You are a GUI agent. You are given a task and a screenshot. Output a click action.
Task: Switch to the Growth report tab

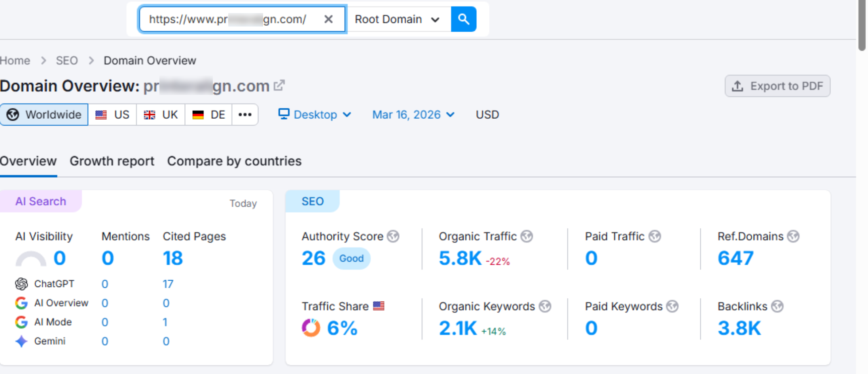(112, 161)
